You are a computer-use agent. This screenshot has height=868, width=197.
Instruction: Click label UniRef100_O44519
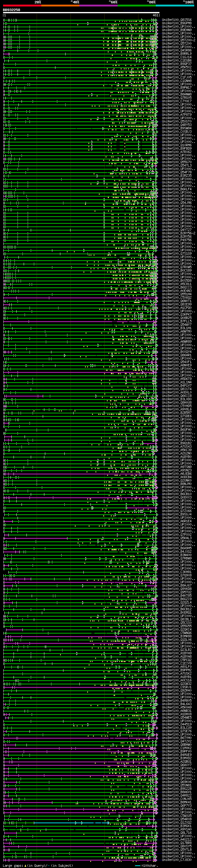tap(177, 724)
